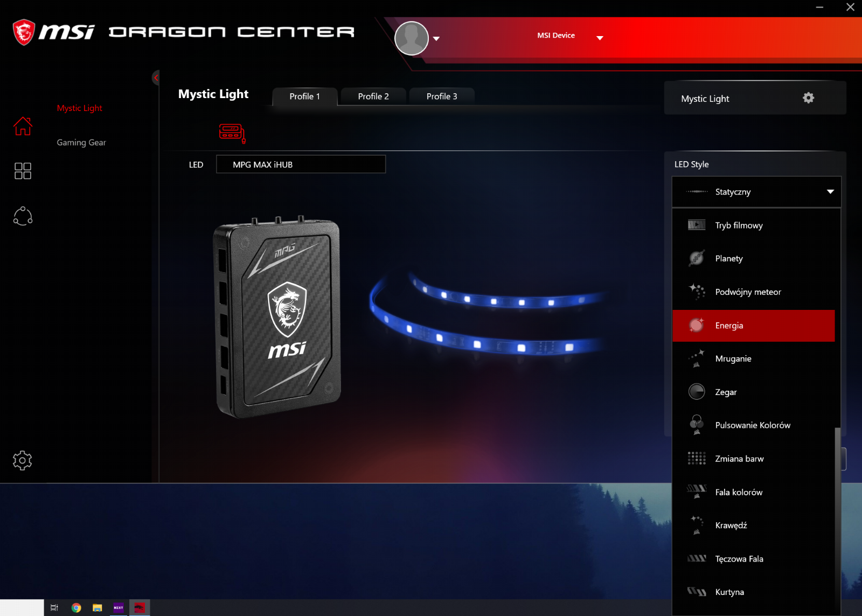Expand the user account dropdown arrow
862x616 pixels.
(436, 39)
